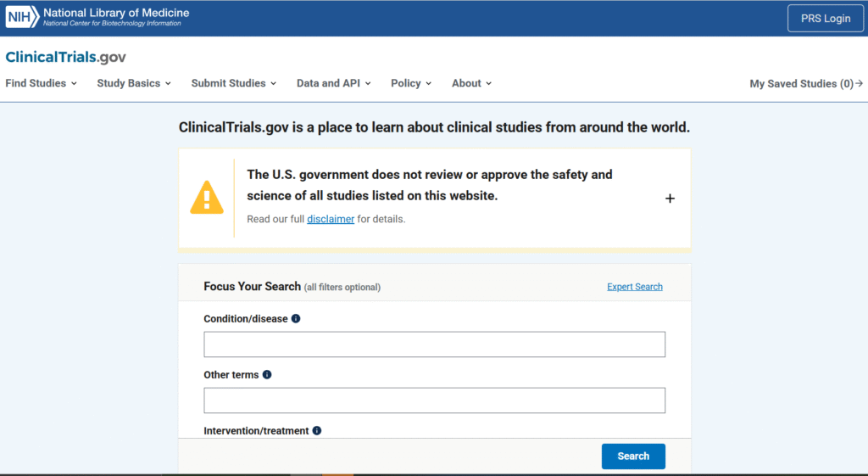
Task: Click the Condition/disease info icon
Action: point(296,319)
